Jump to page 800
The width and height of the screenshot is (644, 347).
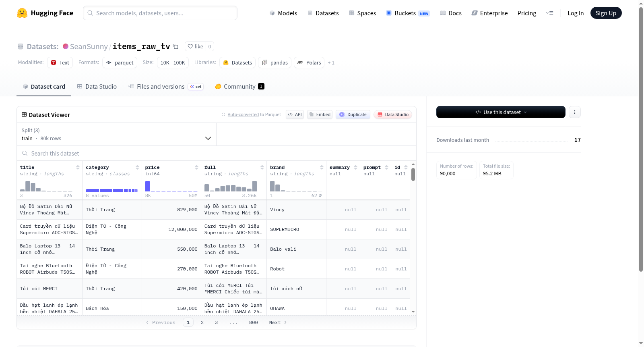254,322
